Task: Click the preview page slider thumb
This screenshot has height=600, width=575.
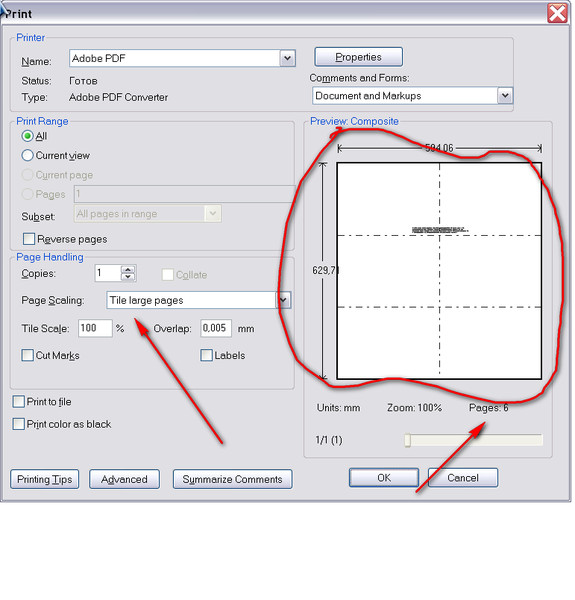Action: tap(407, 440)
